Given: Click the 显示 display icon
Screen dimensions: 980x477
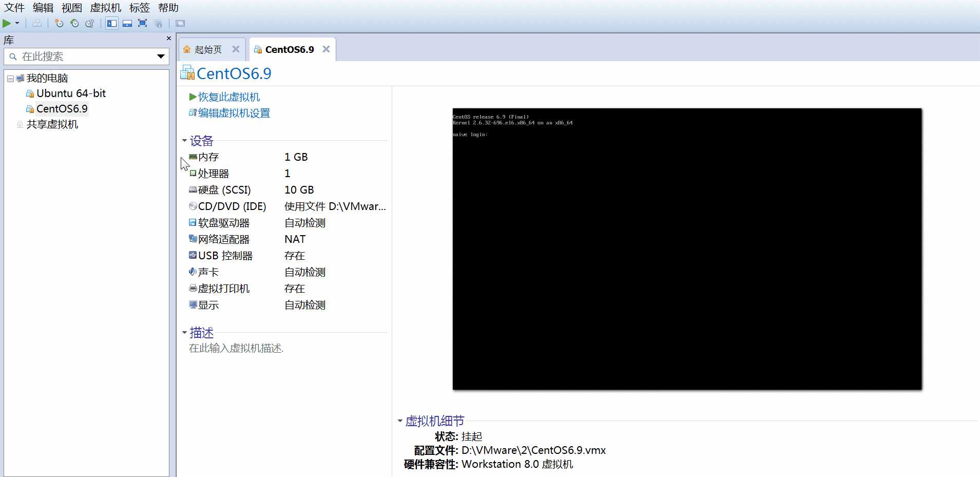Looking at the screenshot, I should click(193, 304).
